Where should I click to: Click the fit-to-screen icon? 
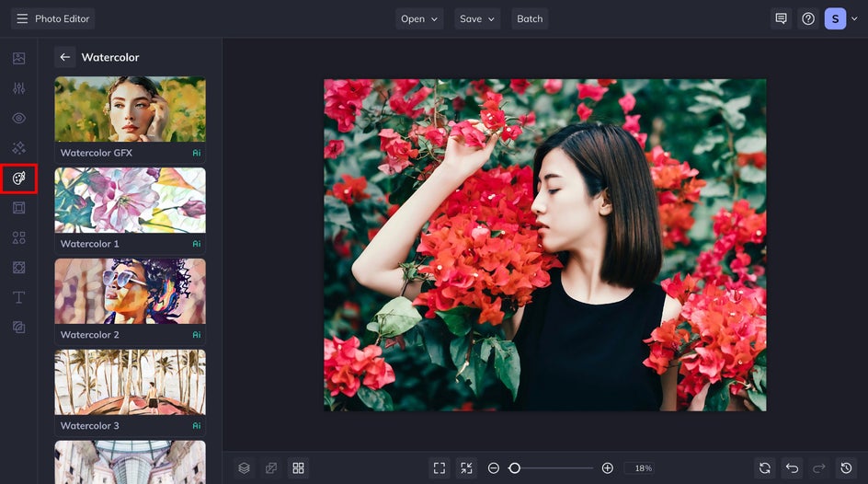coord(440,468)
